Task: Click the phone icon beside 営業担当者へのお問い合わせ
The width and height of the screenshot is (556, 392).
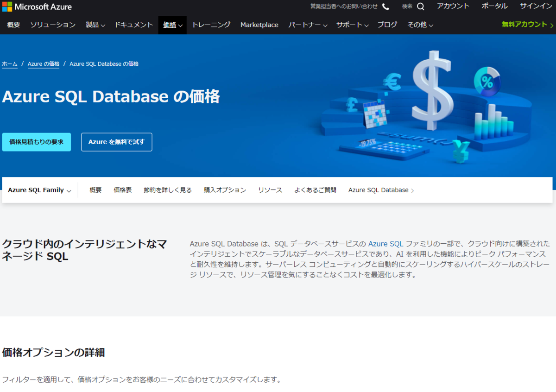Action: [x=385, y=6]
